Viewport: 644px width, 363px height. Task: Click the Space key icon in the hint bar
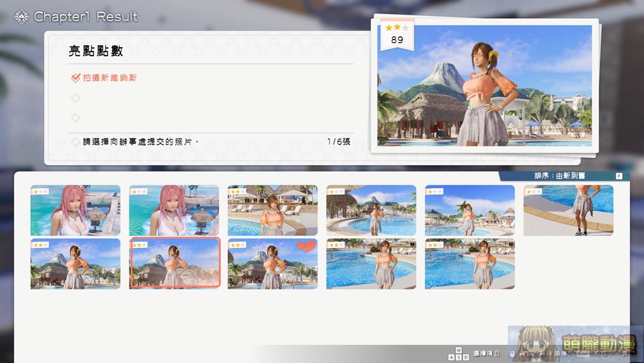(583, 354)
